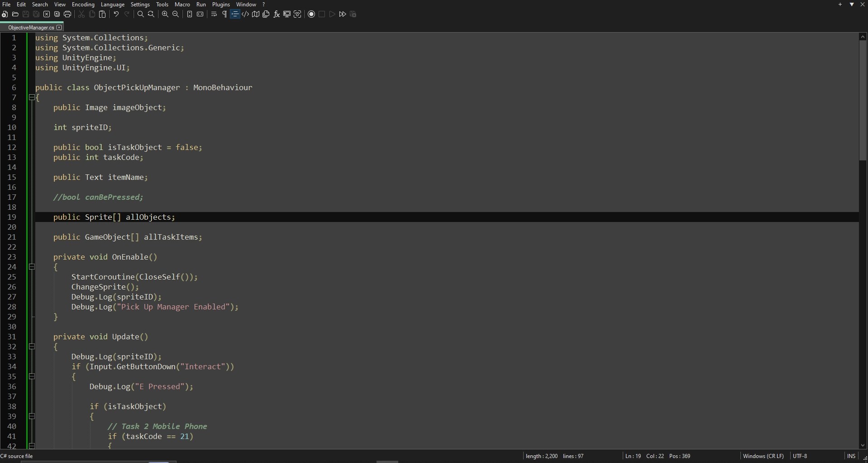Click the Replace toolbar icon
The height and width of the screenshot is (463, 868).
click(151, 14)
